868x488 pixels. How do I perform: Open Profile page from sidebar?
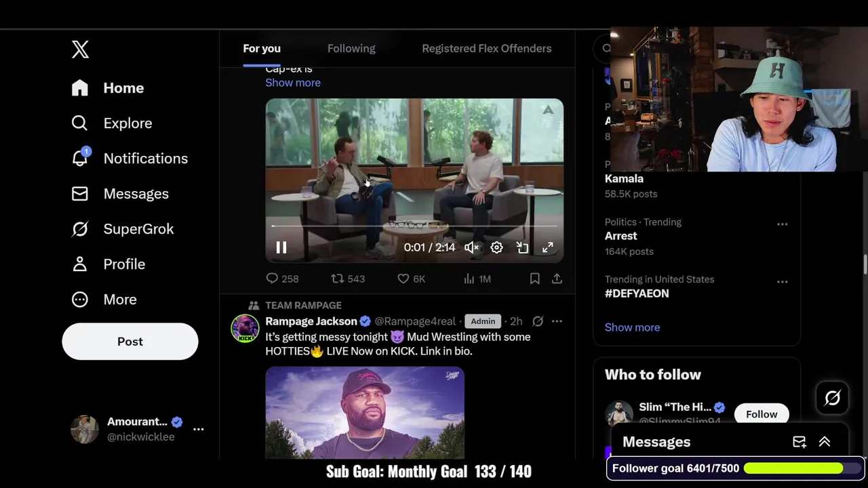point(108,264)
